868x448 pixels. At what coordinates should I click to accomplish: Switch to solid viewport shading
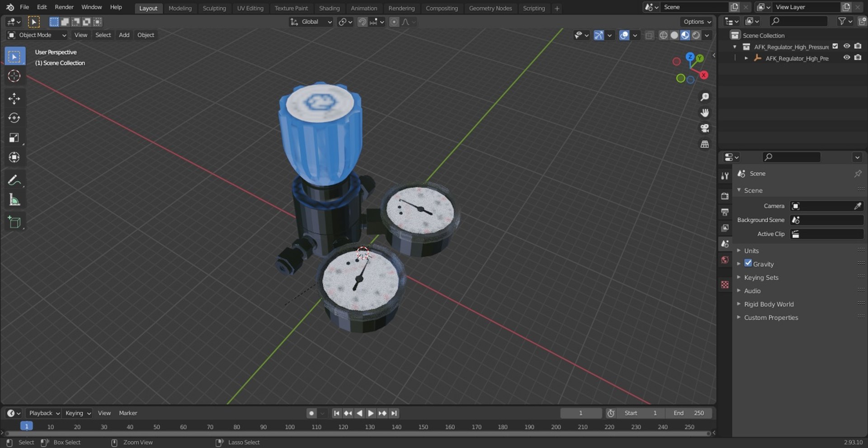point(674,35)
